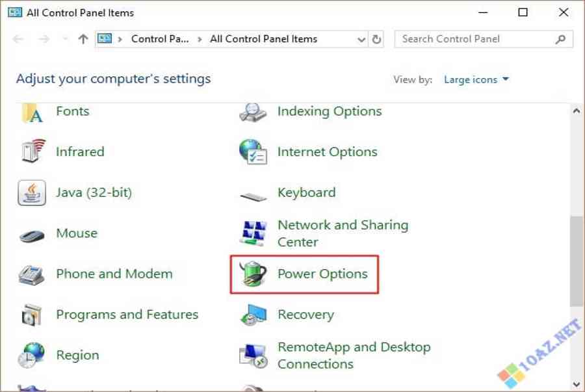The image size is (585, 392).
Task: Open the Internet Options globe icon
Action: tap(253, 152)
